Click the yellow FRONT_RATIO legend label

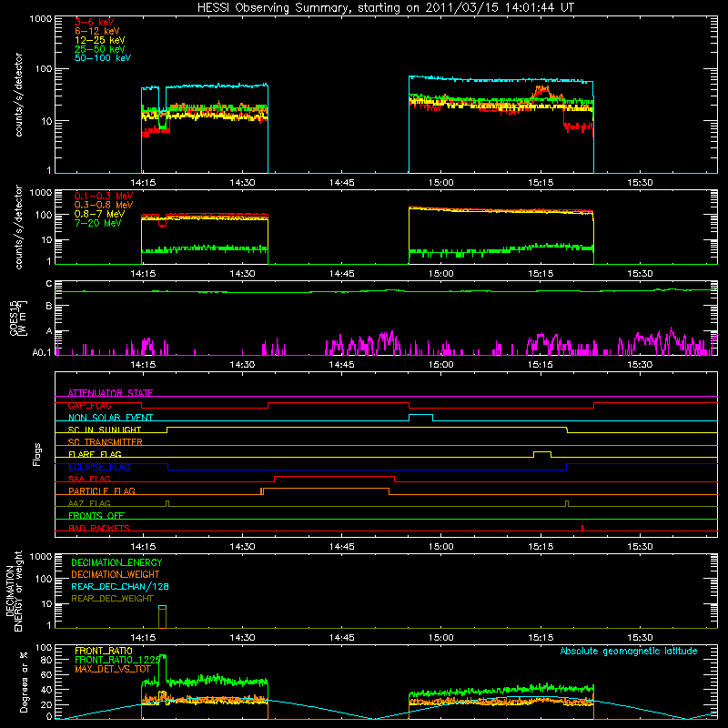[x=104, y=651]
